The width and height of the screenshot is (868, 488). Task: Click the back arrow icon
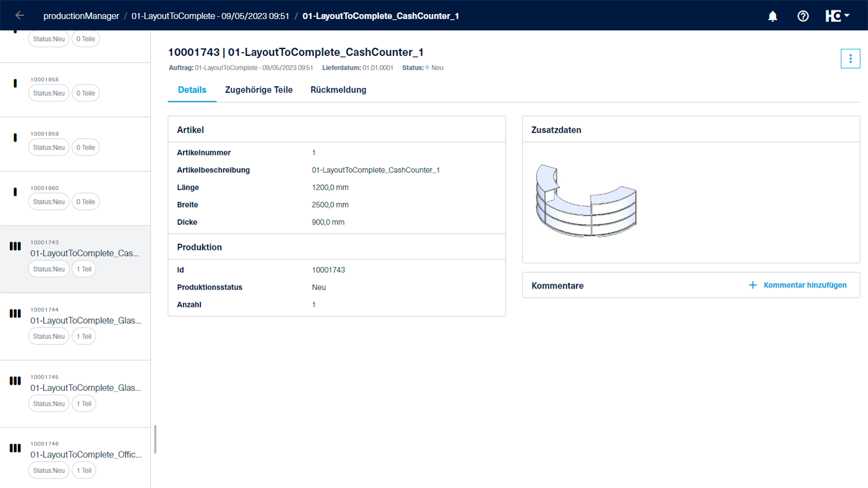[x=20, y=16]
